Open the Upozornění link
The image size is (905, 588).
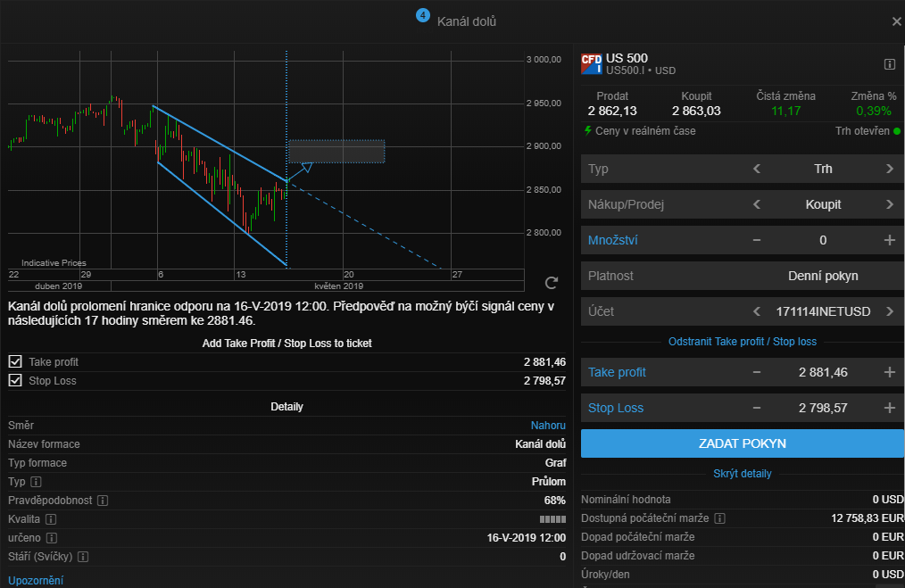click(36, 581)
